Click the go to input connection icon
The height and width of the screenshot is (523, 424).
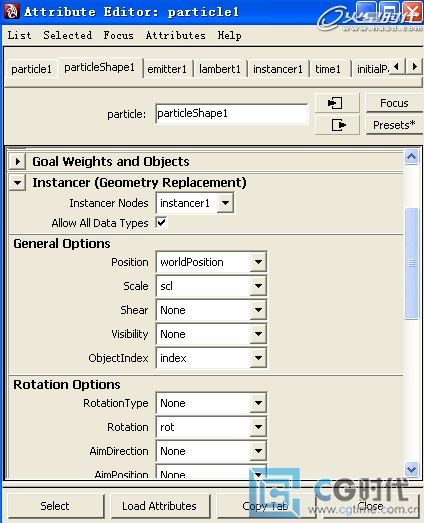point(337,103)
